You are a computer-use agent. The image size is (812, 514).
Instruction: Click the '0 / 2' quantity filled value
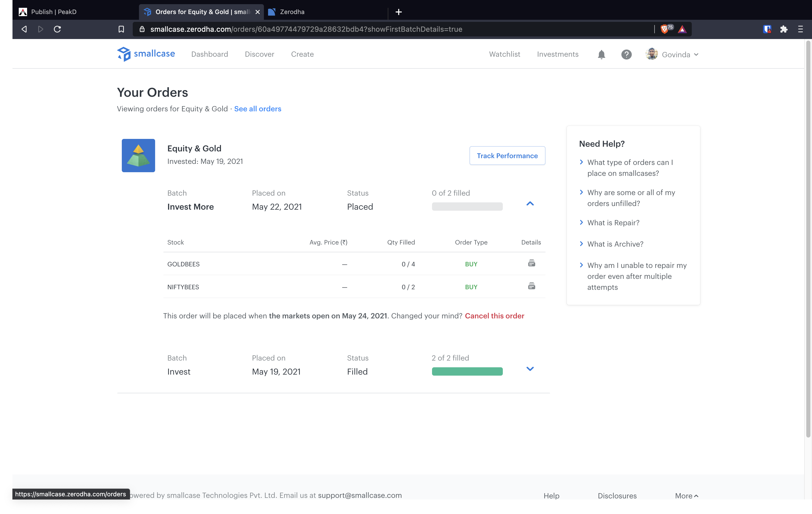408,287
